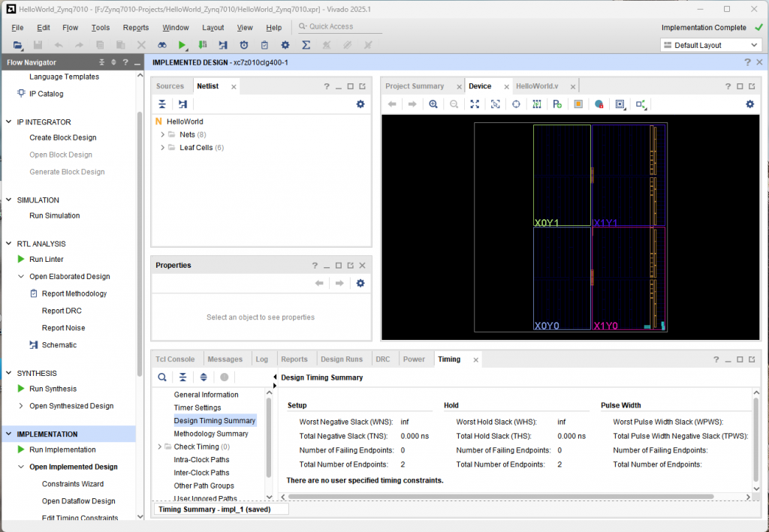The height and width of the screenshot is (532, 769).
Task: Click Report Methodology in Flow Navigator
Action: coord(74,293)
